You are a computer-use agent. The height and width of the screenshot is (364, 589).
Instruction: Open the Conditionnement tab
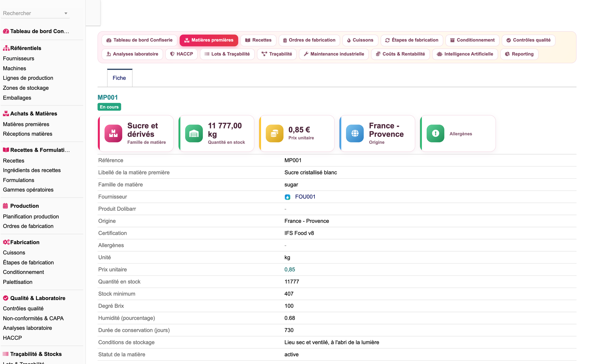[x=472, y=40]
